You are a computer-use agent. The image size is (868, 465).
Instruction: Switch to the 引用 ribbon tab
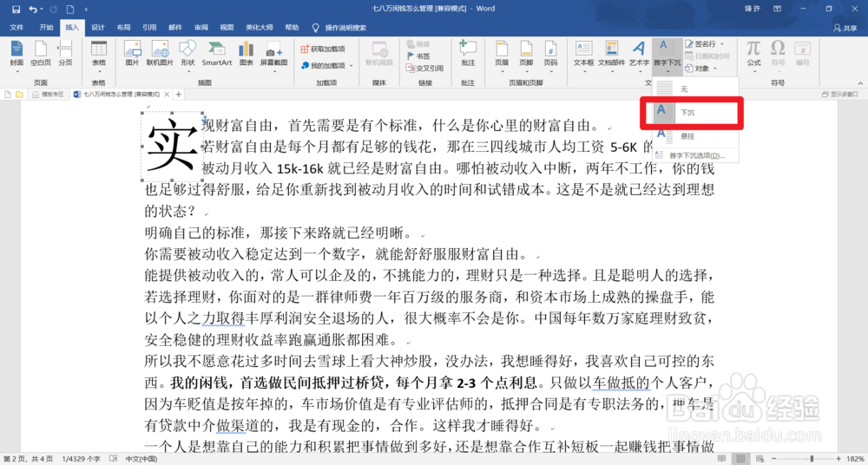[x=149, y=27]
